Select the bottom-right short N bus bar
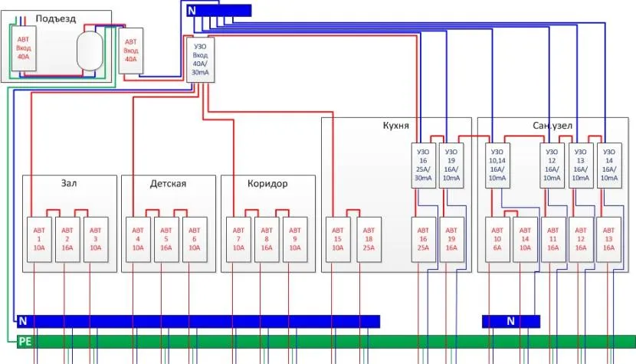636x364 pixels. click(x=510, y=321)
